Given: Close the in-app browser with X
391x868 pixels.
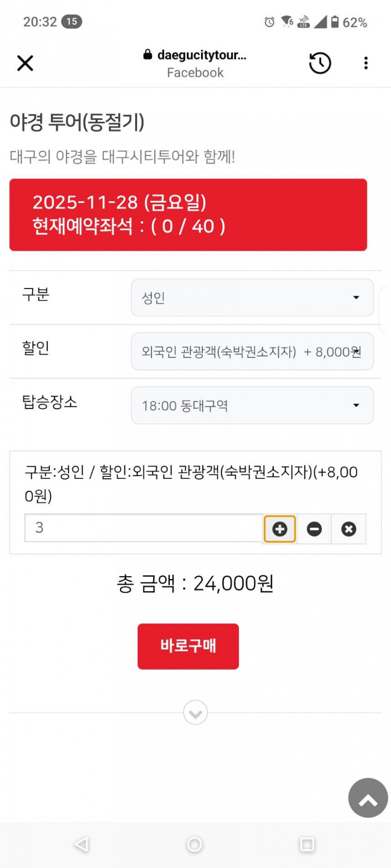Looking at the screenshot, I should point(25,63).
